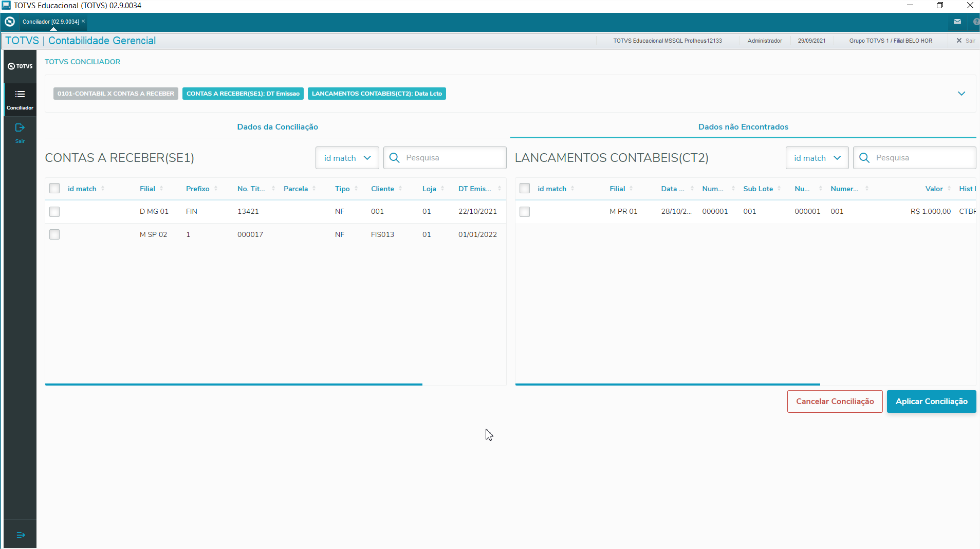Sort Contas a Receber by No. Tit column
This screenshot has width=980, height=549.
[273, 189]
